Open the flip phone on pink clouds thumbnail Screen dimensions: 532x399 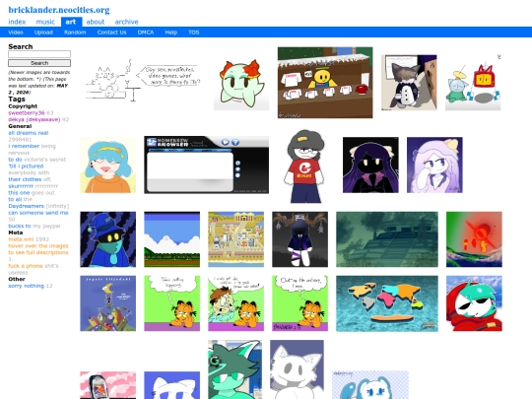[x=108, y=385]
